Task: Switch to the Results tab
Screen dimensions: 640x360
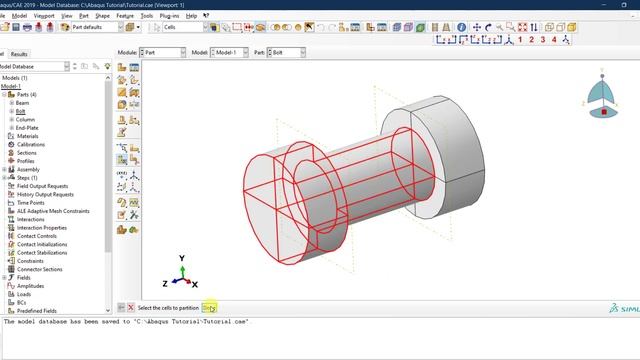Action: [x=19, y=54]
